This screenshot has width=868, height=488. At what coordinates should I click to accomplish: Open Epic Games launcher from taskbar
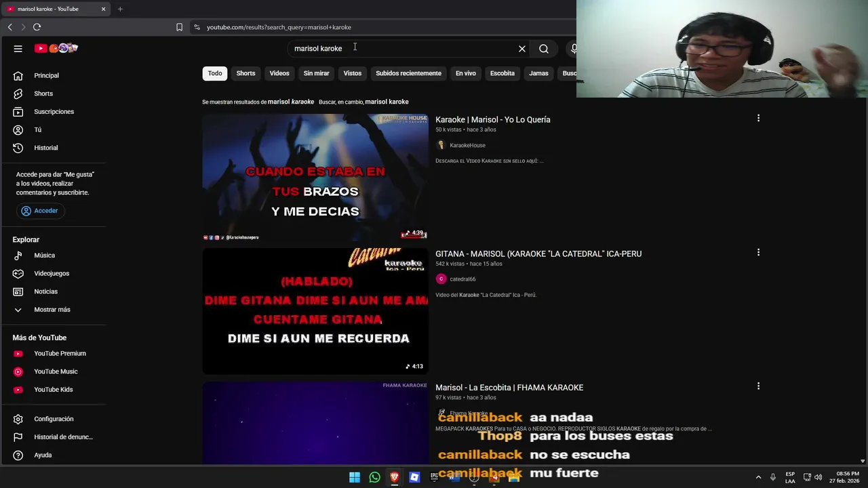[x=434, y=477]
